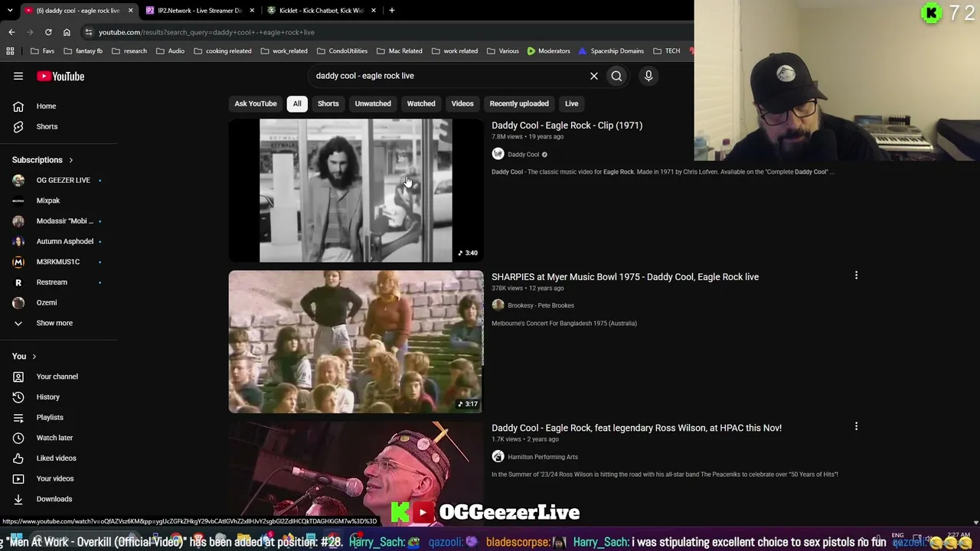This screenshot has height=551, width=980.
Task: Open the Audio bookmark folder
Action: click(170, 51)
